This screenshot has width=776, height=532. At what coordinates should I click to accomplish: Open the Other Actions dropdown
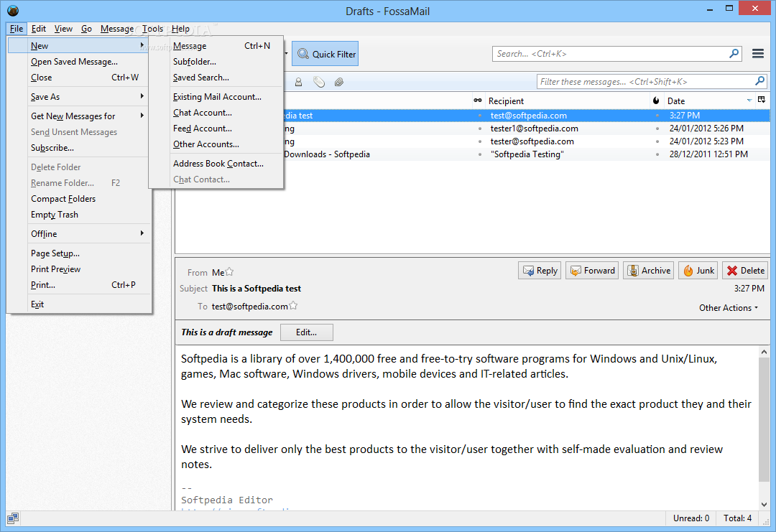tap(729, 307)
